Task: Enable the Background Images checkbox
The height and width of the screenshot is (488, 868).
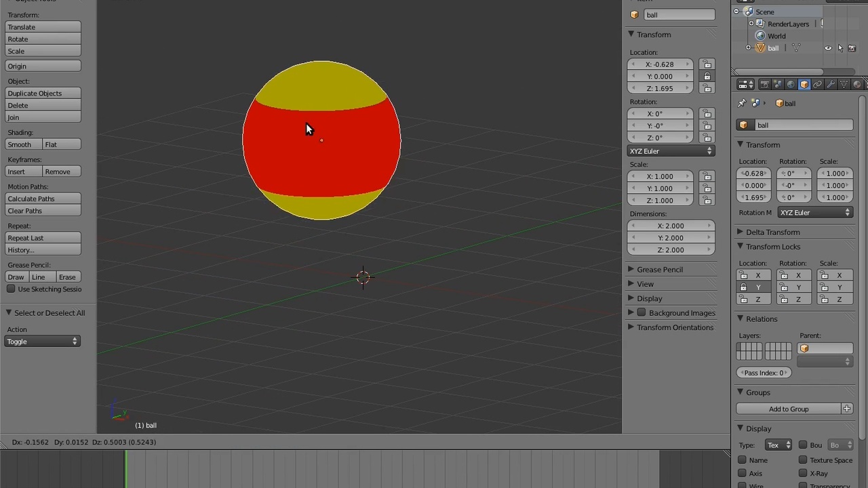Action: [x=642, y=312]
